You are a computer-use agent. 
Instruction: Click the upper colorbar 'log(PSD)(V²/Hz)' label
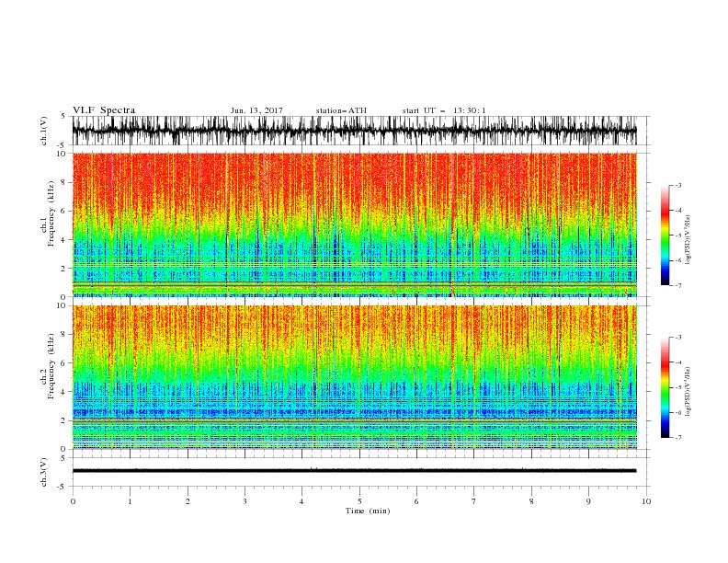point(688,240)
